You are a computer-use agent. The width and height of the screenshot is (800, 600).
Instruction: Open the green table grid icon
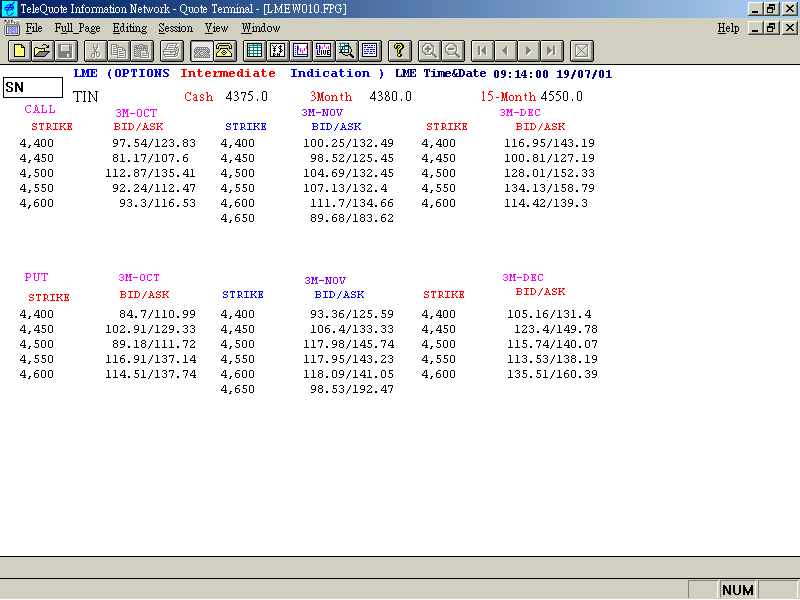coord(254,51)
